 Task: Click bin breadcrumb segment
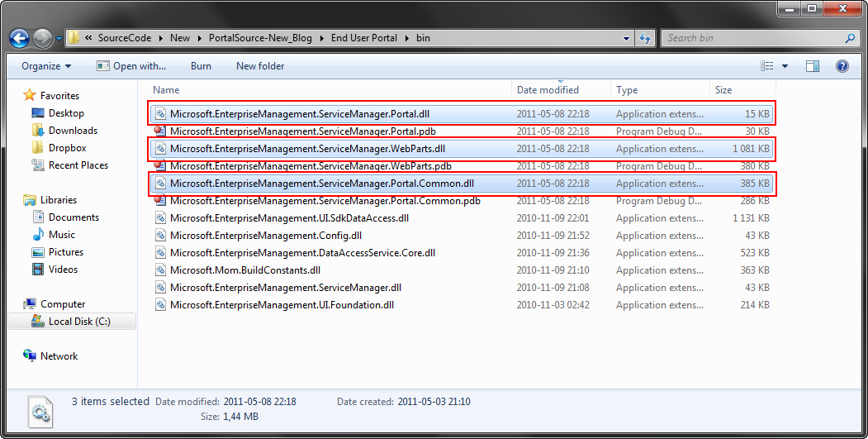pos(423,38)
